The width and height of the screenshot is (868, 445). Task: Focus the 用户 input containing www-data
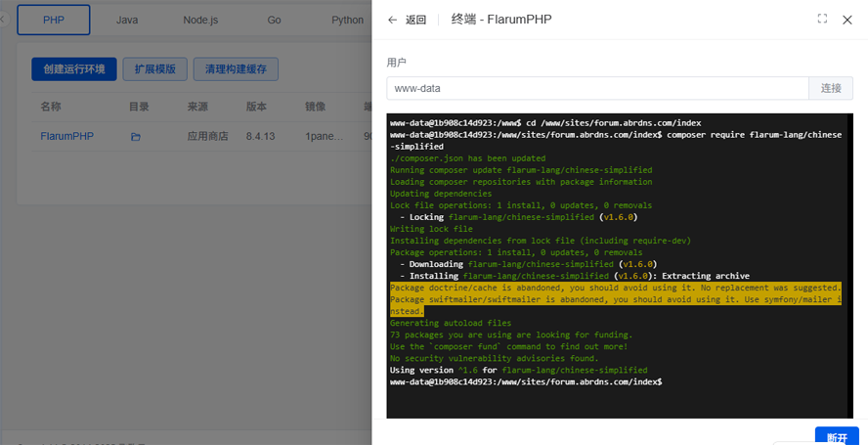(x=598, y=88)
